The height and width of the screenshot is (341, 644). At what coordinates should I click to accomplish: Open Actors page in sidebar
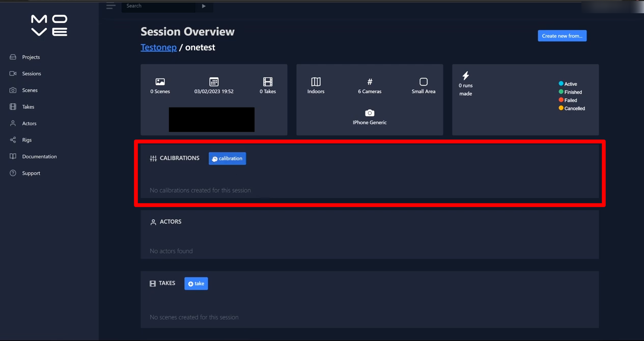[x=30, y=124]
